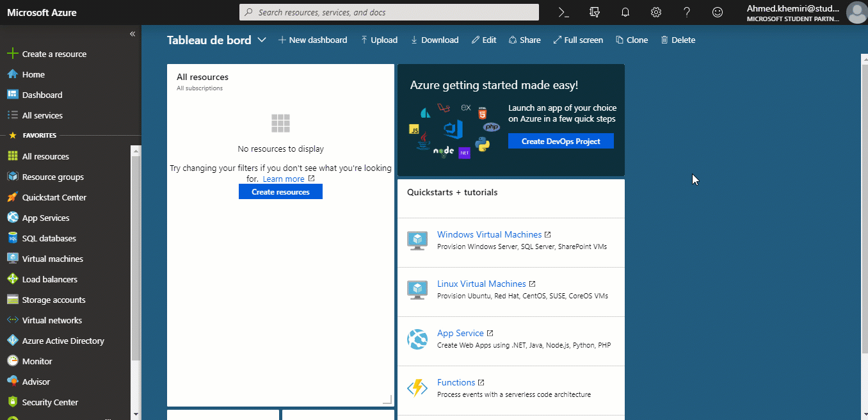Click the sidebar scroll down arrow
Screen dimensions: 868x420
pos(135,414)
